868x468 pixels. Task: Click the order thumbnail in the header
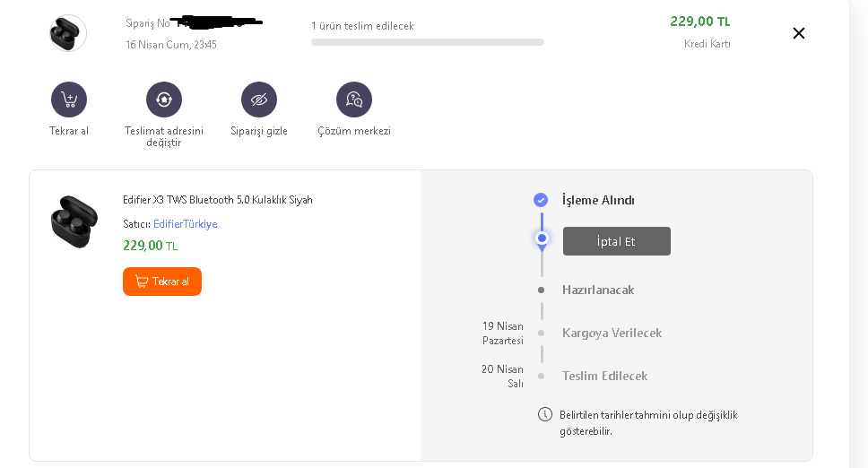pyautogui.click(x=68, y=33)
